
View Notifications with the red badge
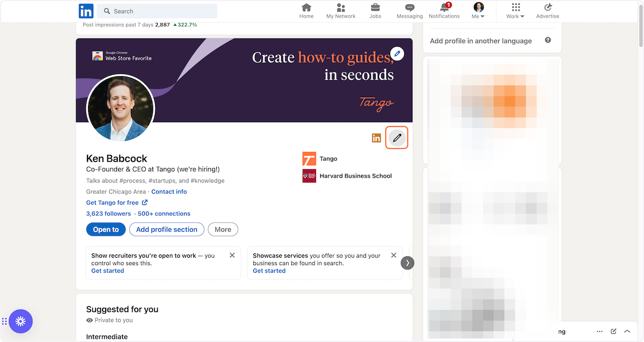[444, 11]
